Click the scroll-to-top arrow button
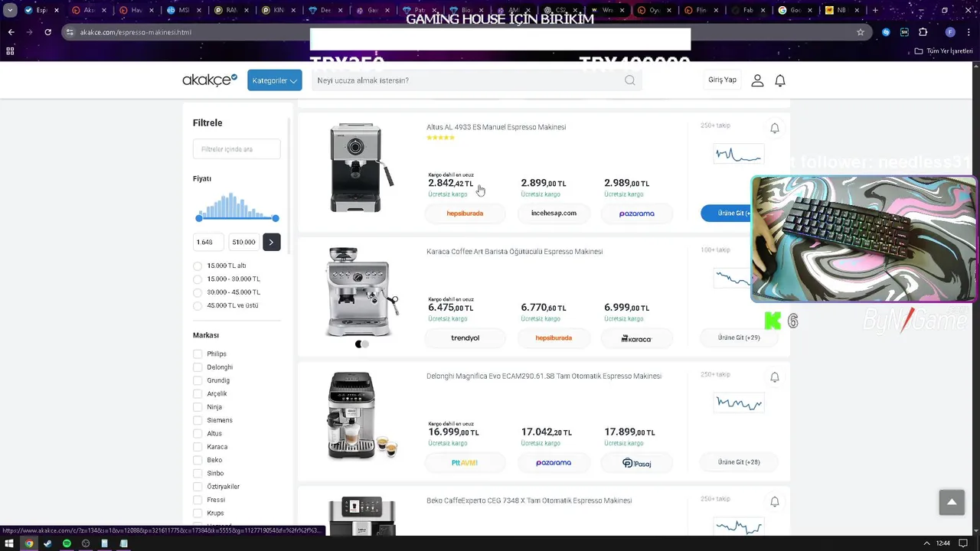Image resolution: width=980 pixels, height=551 pixels. coord(952,502)
